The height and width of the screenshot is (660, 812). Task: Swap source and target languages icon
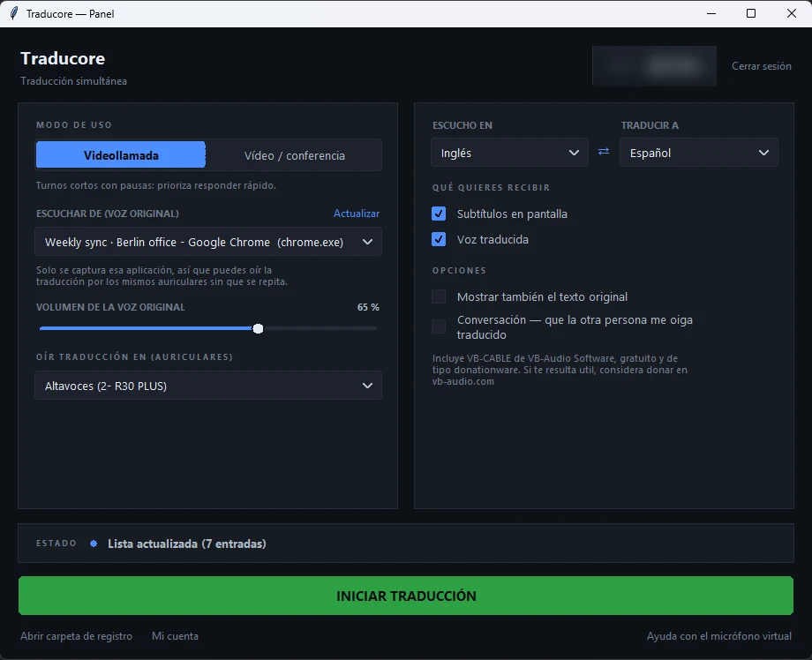pos(604,152)
